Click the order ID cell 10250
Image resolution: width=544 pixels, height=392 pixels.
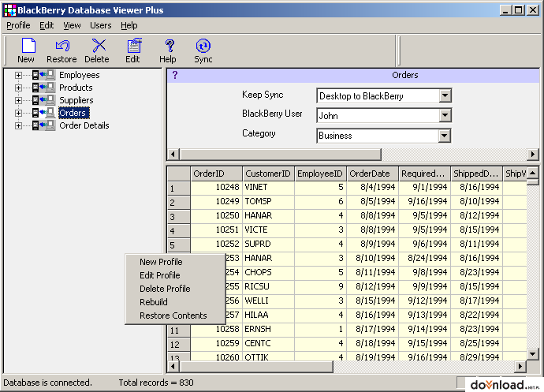216,216
